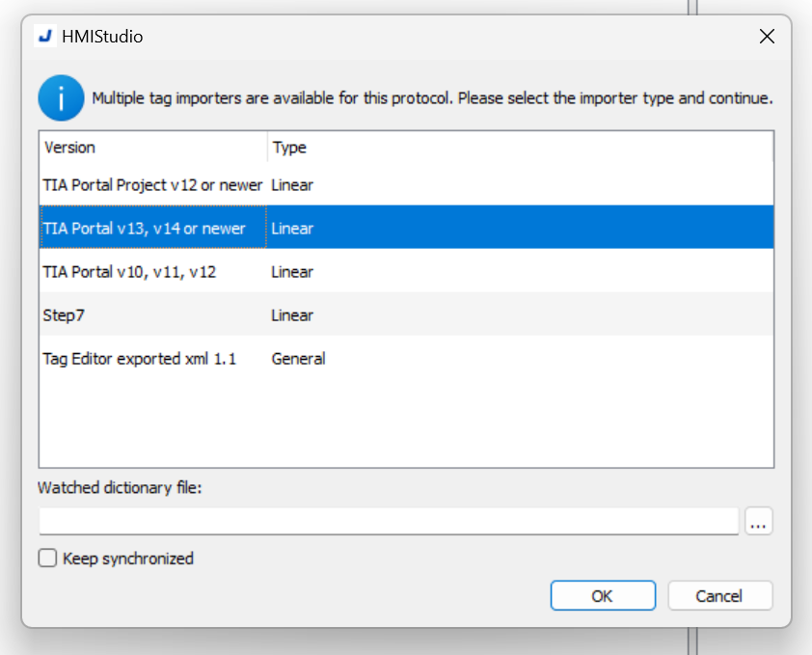Close the HMIStudio dialog

pyautogui.click(x=767, y=37)
